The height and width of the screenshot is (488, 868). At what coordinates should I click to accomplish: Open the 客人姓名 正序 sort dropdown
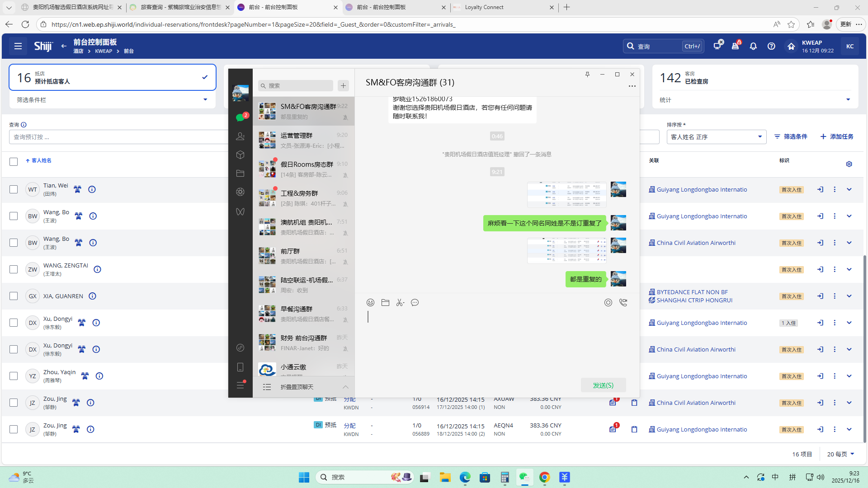point(716,137)
